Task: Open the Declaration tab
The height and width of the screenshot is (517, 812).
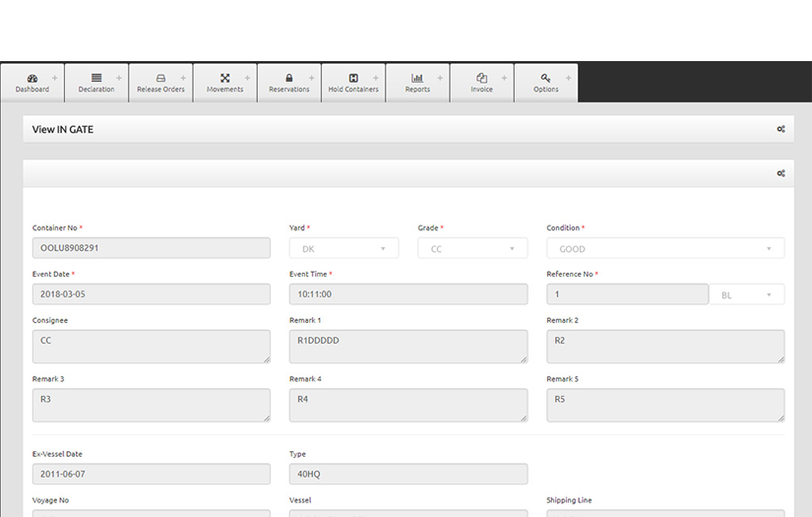Action: 96,83
